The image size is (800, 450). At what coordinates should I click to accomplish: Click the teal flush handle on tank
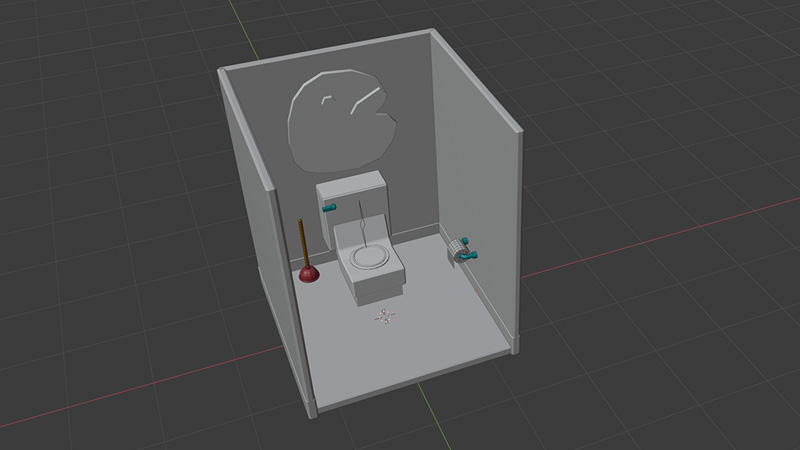coord(329,208)
